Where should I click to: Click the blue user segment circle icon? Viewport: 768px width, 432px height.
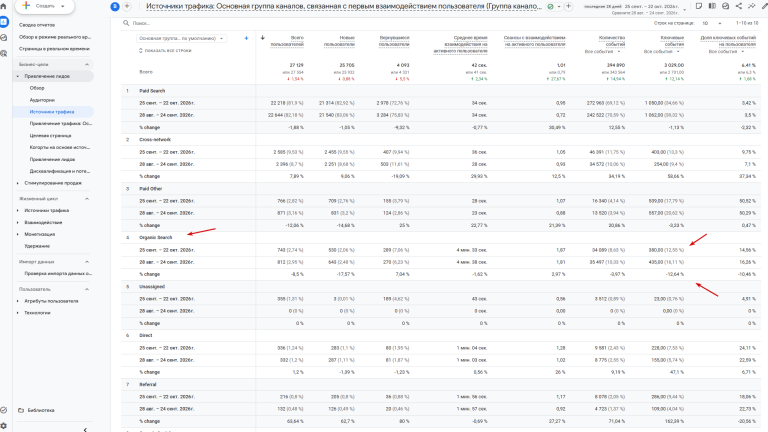pyautogui.click(x=115, y=6)
